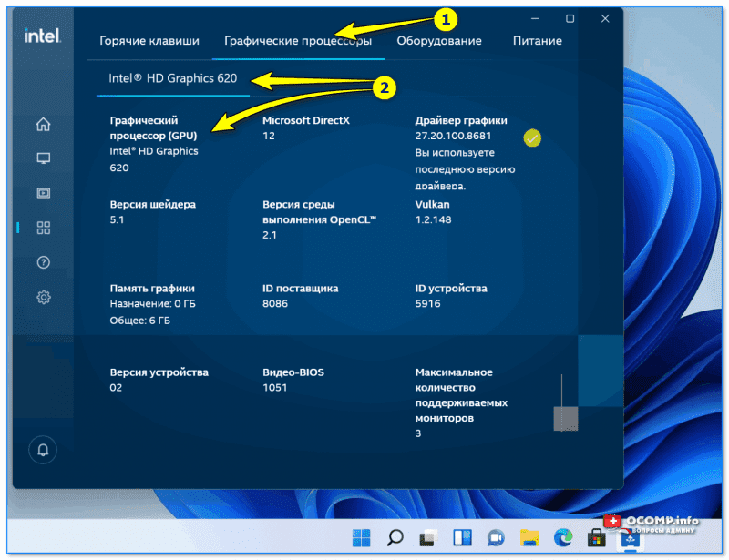Click the vertical scrollbar thumb
Image resolution: width=729 pixels, height=560 pixels.
[566, 418]
